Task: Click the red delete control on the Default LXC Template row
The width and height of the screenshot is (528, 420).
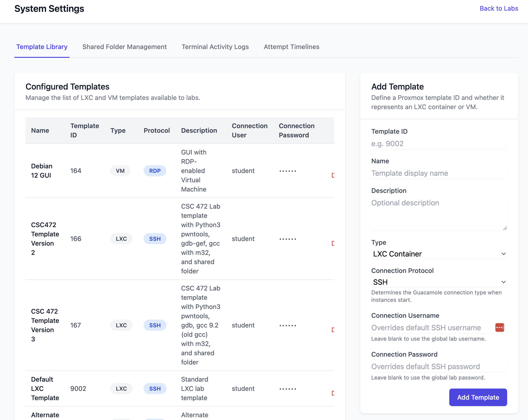Action: coord(333,393)
